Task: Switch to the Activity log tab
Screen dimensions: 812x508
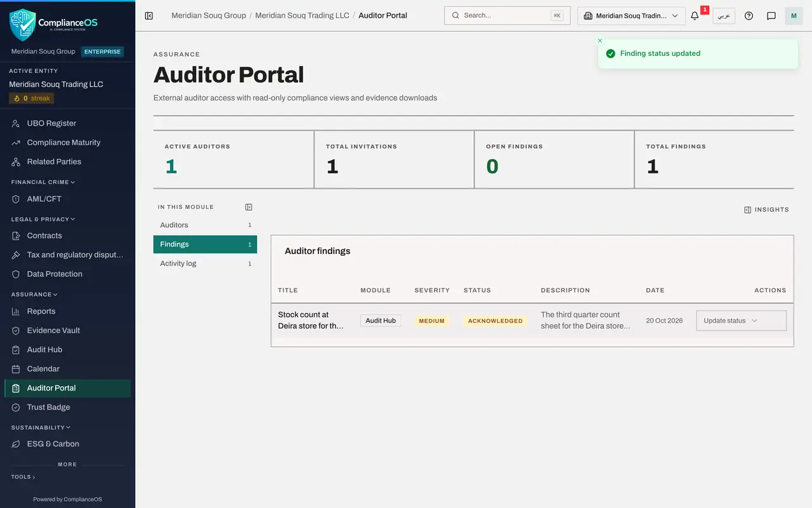Action: 205,264
